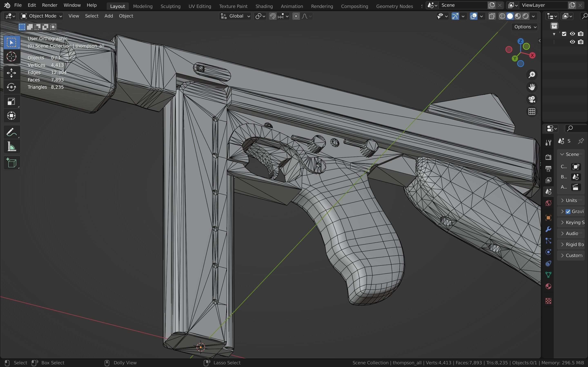Click the Add Cube tool
Screen dimensions: 588x367
tap(11, 163)
